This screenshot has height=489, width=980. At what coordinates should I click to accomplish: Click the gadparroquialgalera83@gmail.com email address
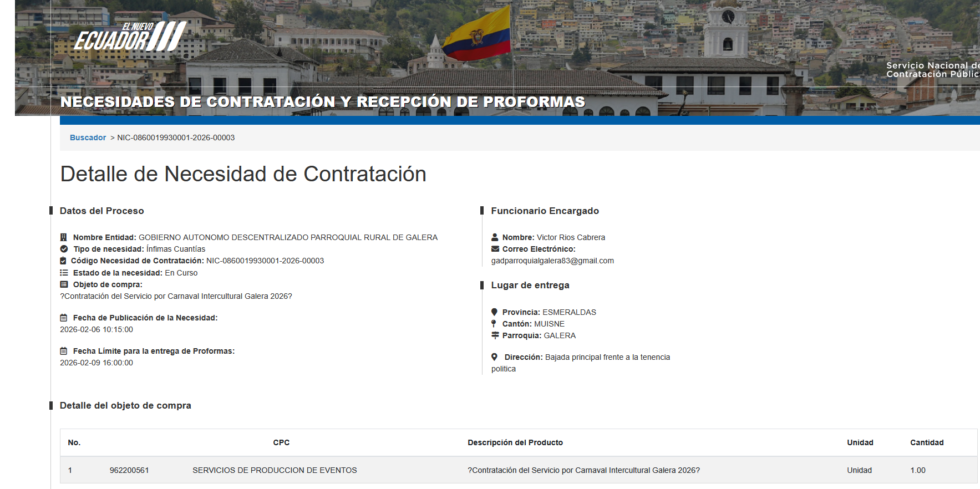click(x=552, y=261)
